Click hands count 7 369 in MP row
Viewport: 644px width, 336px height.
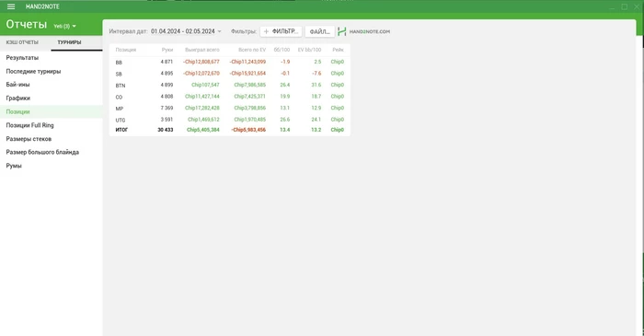[167, 108]
